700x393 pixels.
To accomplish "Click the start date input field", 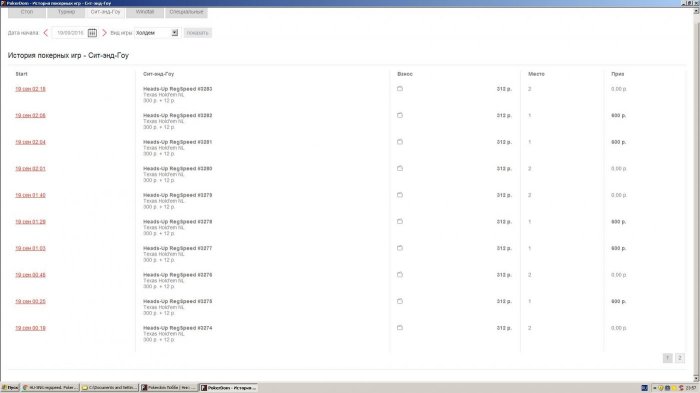I will 70,33.
